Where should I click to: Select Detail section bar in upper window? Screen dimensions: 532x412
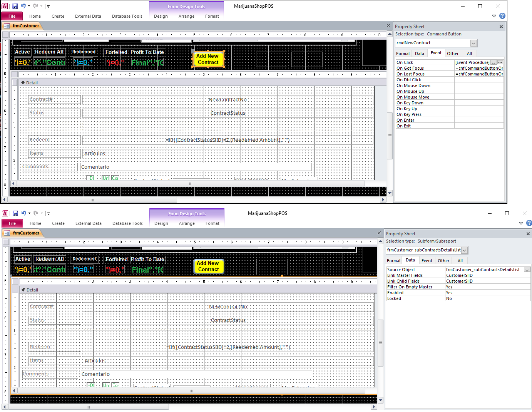(x=202, y=83)
